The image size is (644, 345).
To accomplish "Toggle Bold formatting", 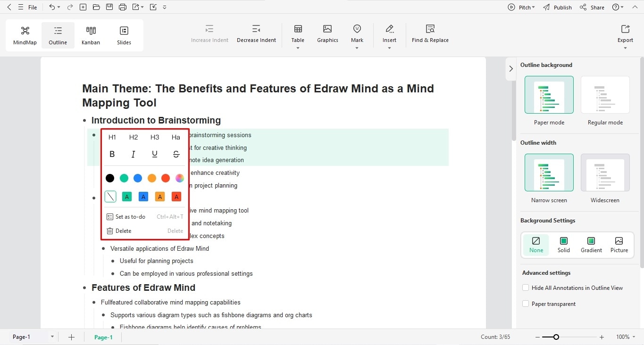I will click(x=112, y=154).
